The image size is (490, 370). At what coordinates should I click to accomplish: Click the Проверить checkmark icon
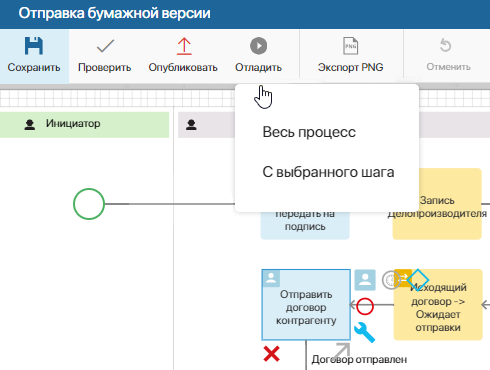tap(105, 46)
